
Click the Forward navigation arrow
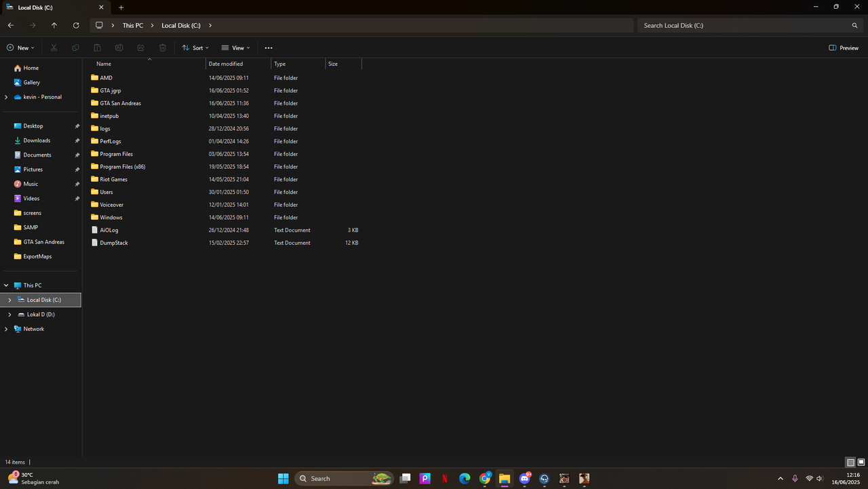(x=33, y=25)
